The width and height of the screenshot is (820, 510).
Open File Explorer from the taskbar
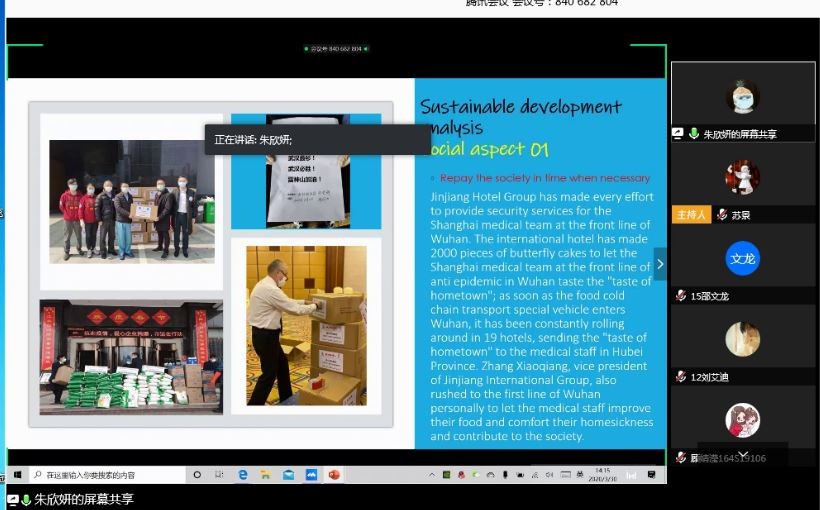click(x=266, y=475)
